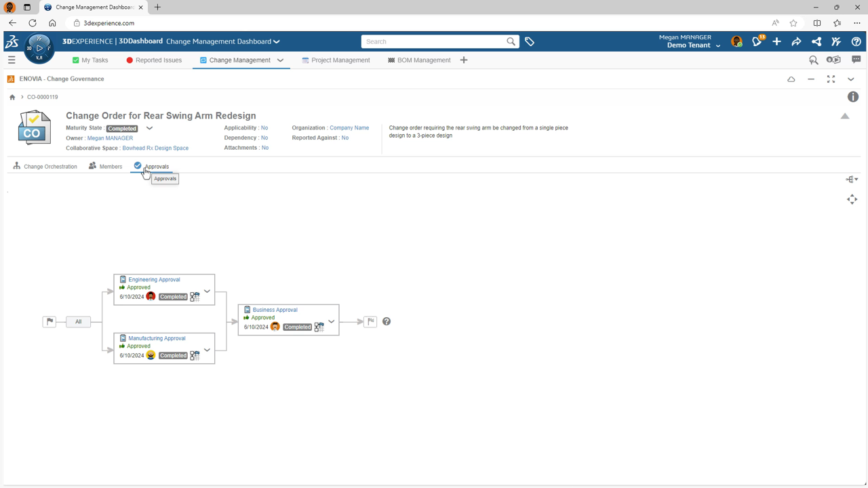Open the Bowhead Rx Design Space link

155,148
